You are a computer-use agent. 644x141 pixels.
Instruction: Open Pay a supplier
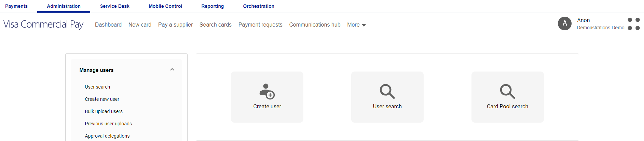pyautogui.click(x=175, y=25)
